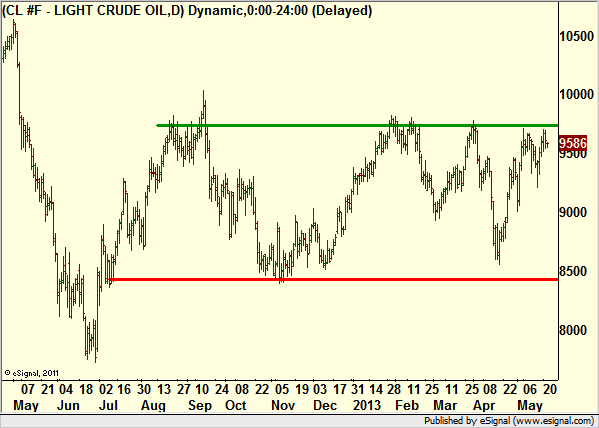Click the '13' date label above Aug
599x428 pixels.
(x=164, y=390)
